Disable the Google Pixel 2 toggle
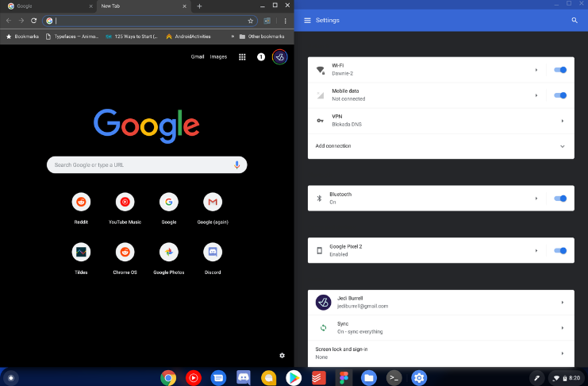The image size is (588, 386). click(x=560, y=250)
